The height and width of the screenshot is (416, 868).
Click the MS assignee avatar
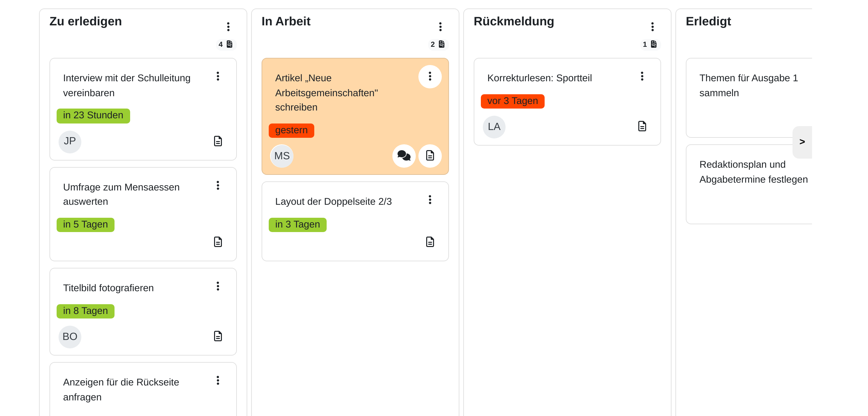point(282,156)
